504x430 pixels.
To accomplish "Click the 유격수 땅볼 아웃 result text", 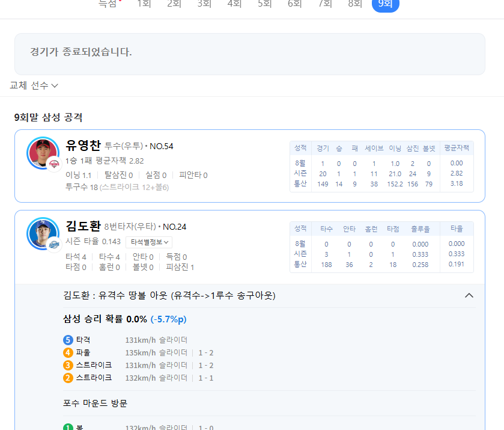I will coord(169,295).
